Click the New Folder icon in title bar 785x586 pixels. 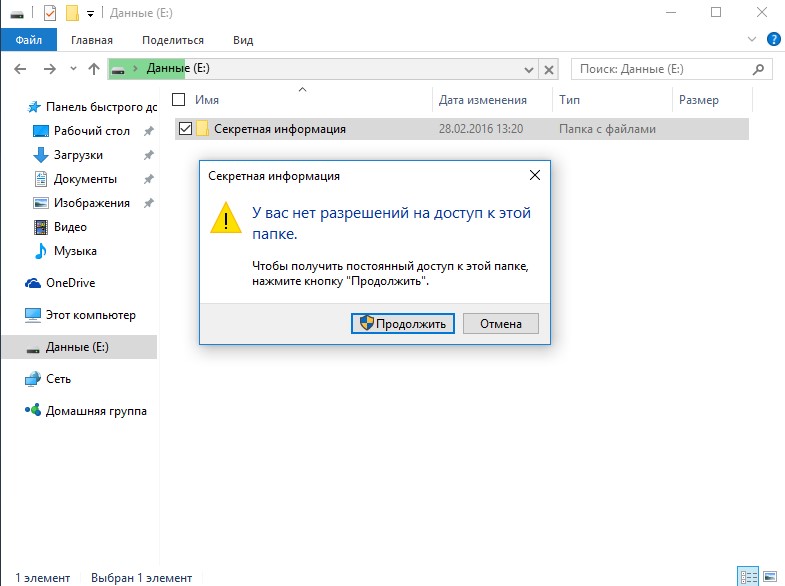(x=71, y=13)
